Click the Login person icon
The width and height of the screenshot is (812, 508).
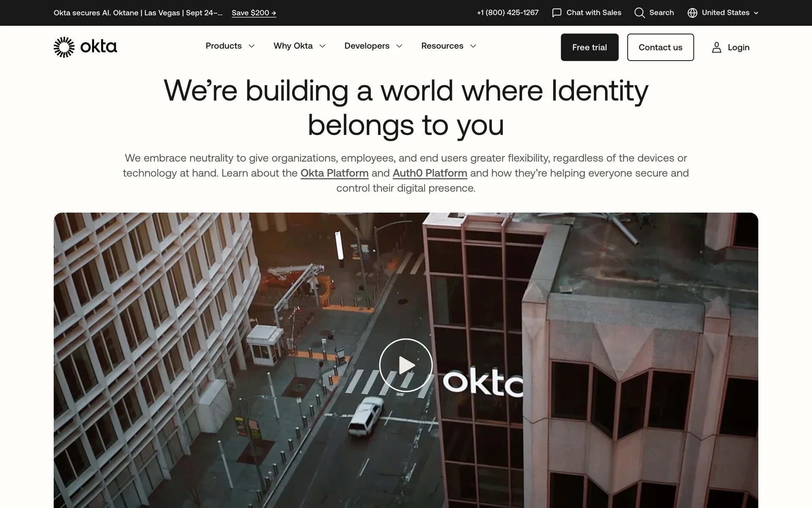click(x=716, y=47)
